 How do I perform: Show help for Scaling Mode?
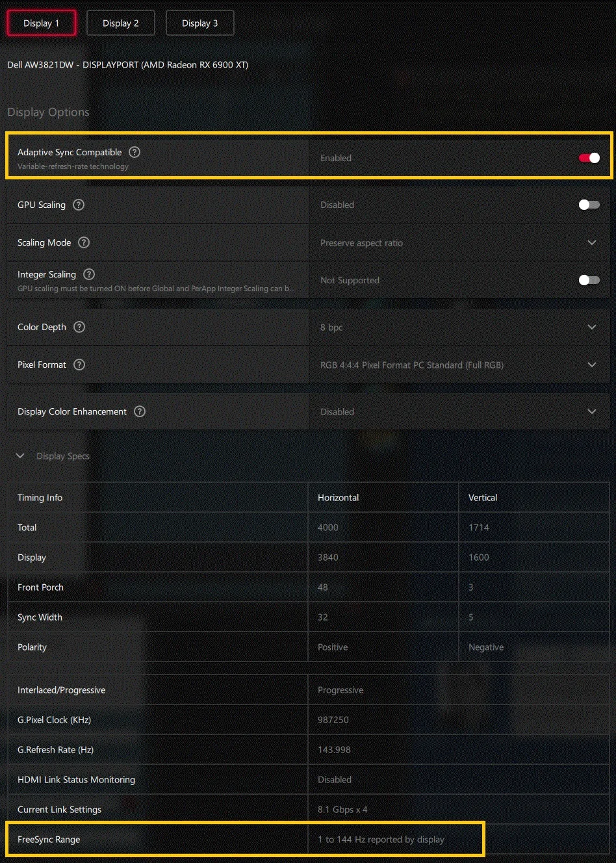[x=84, y=242]
